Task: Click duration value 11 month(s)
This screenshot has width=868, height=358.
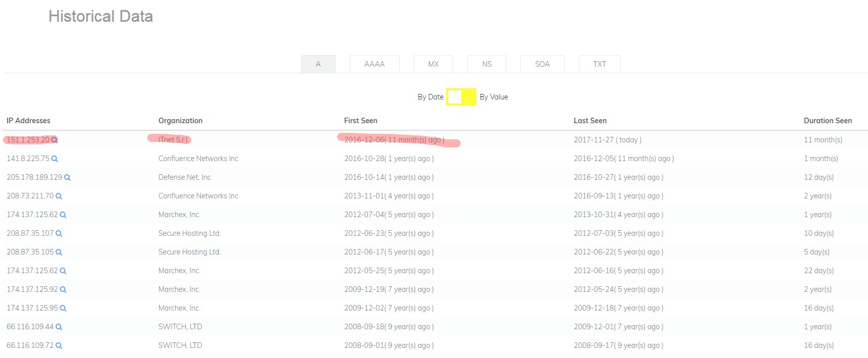Action: (x=823, y=140)
